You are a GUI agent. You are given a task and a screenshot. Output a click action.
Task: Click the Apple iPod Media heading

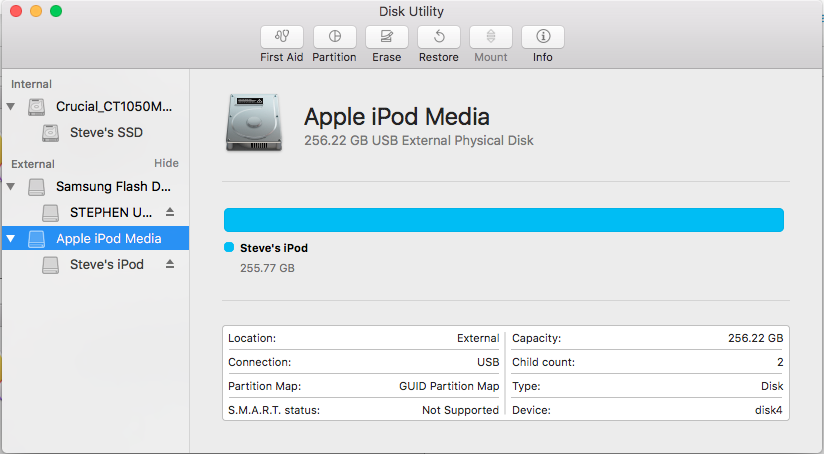click(x=397, y=117)
